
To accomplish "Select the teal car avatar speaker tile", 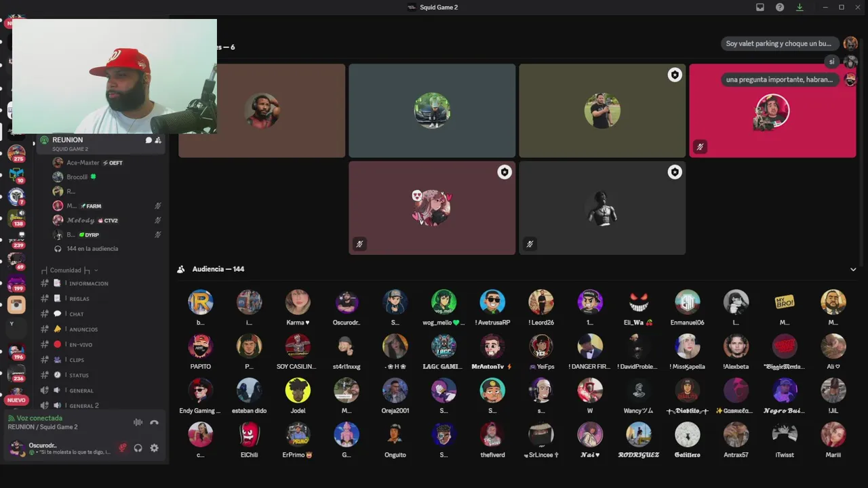I will [432, 110].
